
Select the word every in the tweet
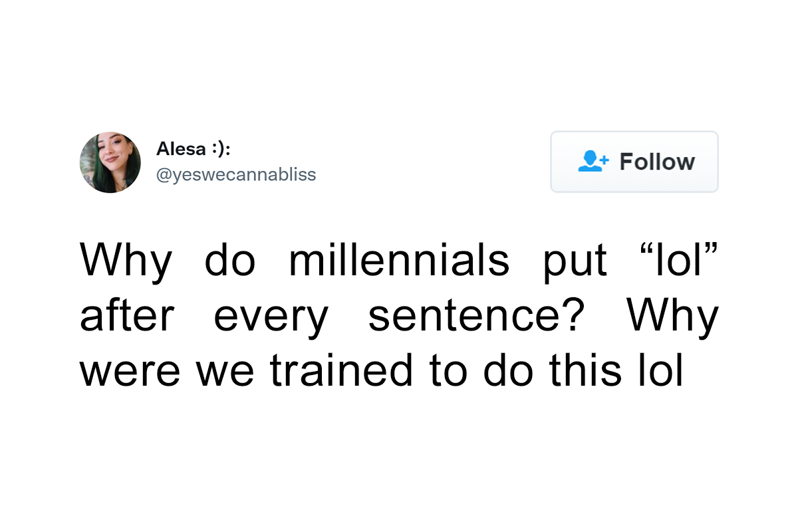(271, 317)
